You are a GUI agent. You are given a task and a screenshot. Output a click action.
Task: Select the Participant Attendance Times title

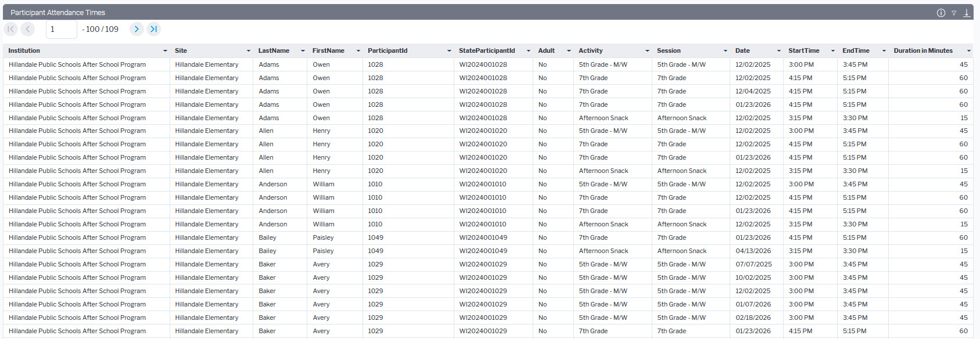(58, 12)
